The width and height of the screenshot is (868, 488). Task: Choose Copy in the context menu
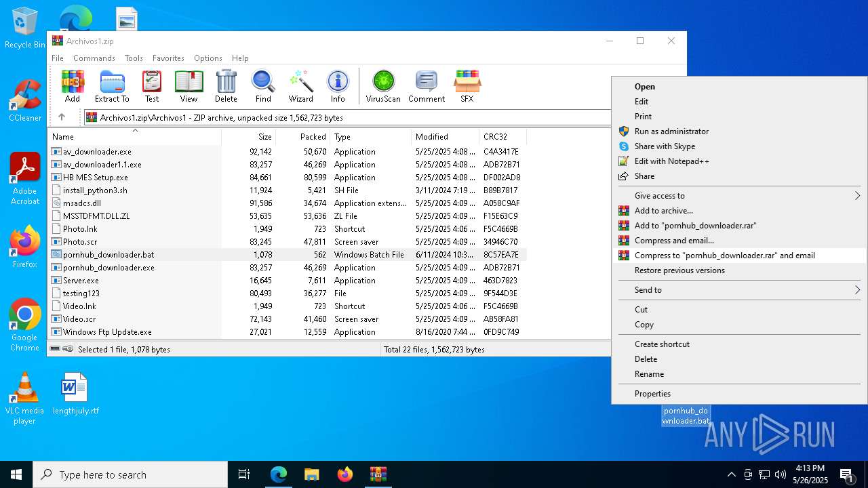point(739,325)
